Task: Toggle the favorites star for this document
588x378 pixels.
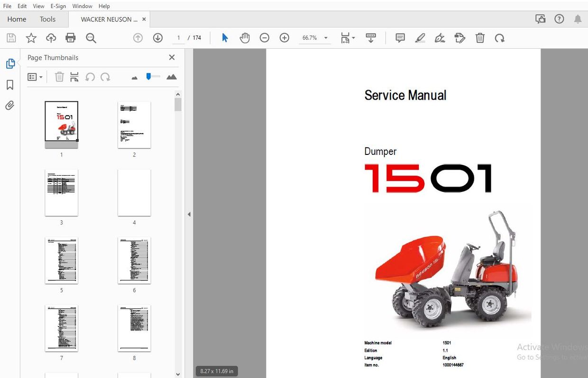Action: tap(31, 38)
